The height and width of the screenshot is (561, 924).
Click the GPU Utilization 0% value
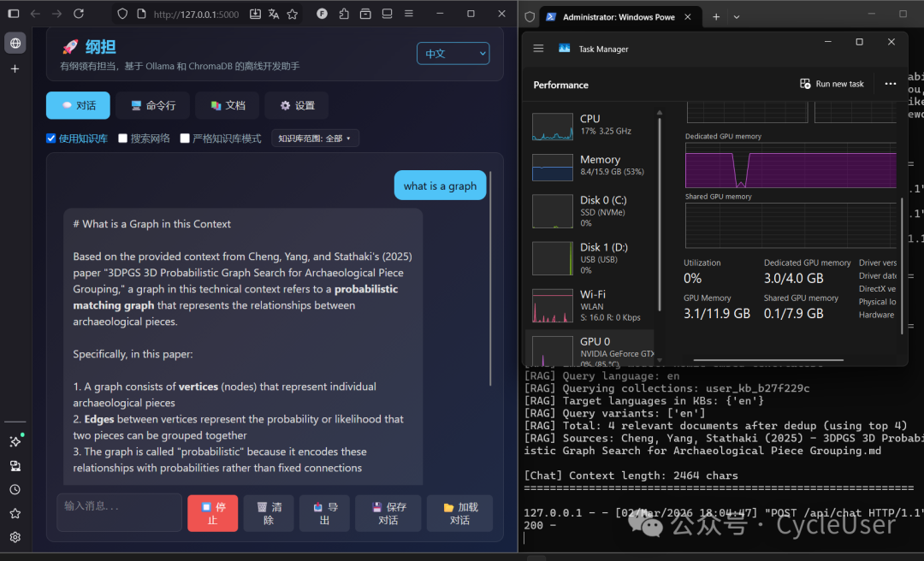(x=692, y=278)
